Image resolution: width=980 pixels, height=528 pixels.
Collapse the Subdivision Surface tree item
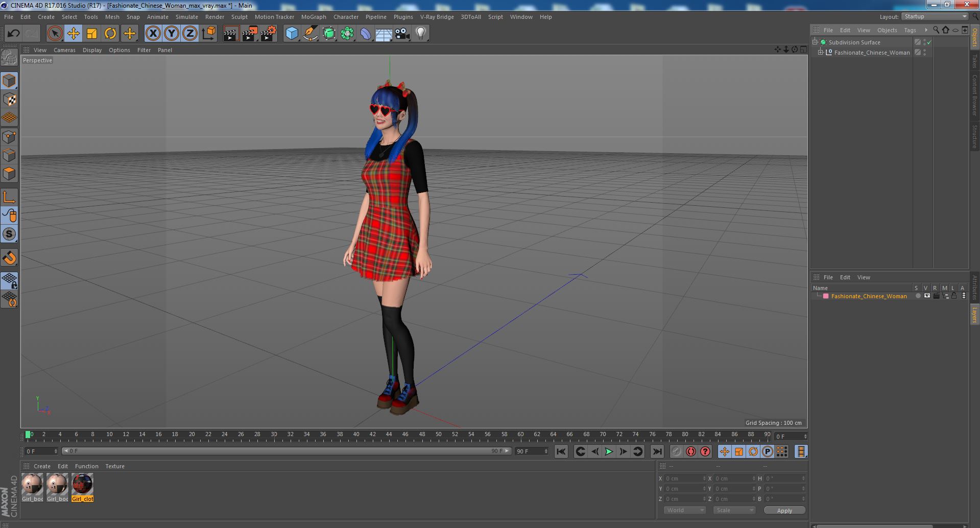815,42
